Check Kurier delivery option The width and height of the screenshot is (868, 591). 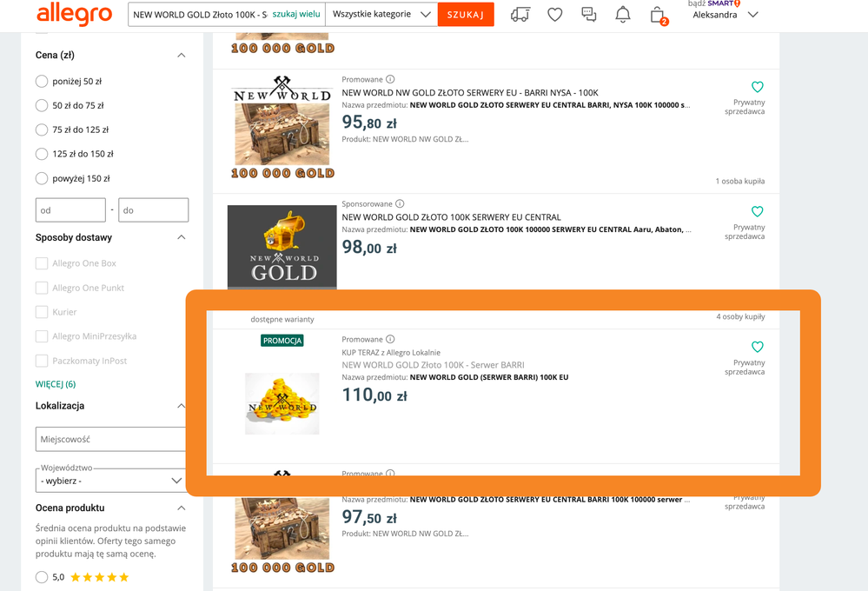pyautogui.click(x=42, y=312)
